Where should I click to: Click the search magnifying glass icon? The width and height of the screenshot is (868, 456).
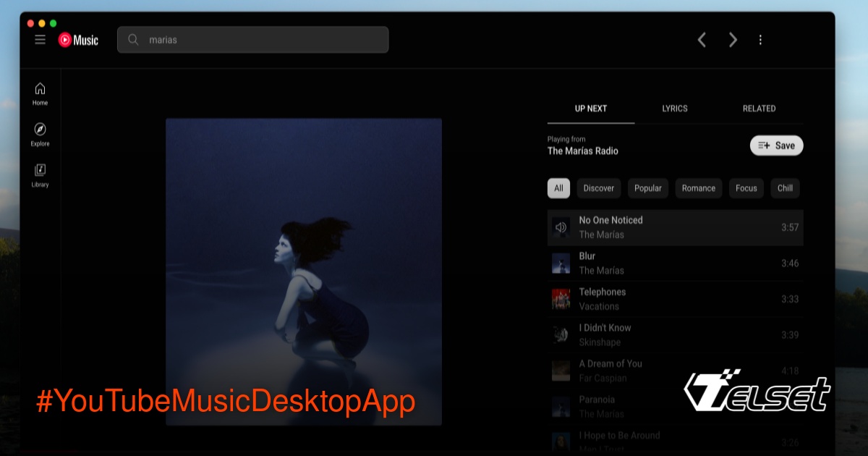pyautogui.click(x=133, y=40)
